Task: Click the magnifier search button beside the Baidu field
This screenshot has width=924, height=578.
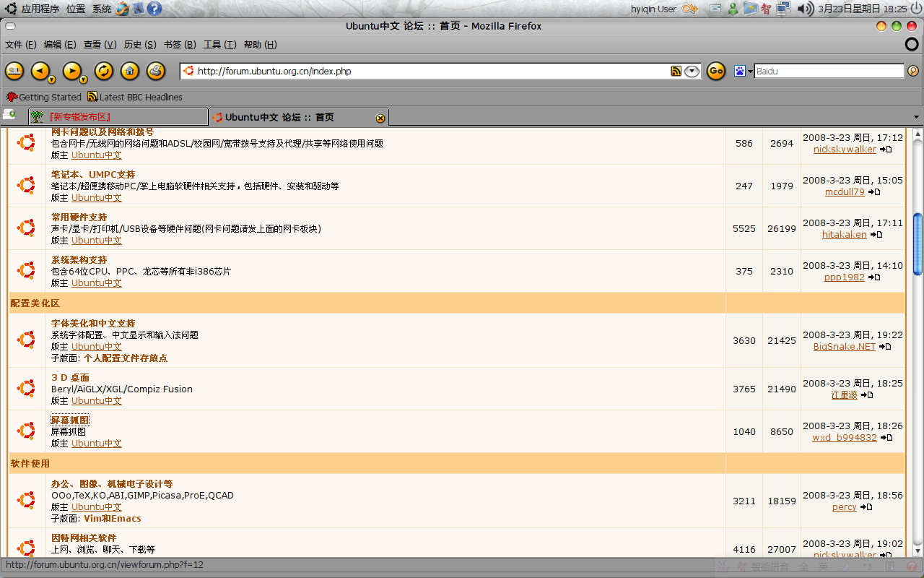Action: pyautogui.click(x=913, y=71)
